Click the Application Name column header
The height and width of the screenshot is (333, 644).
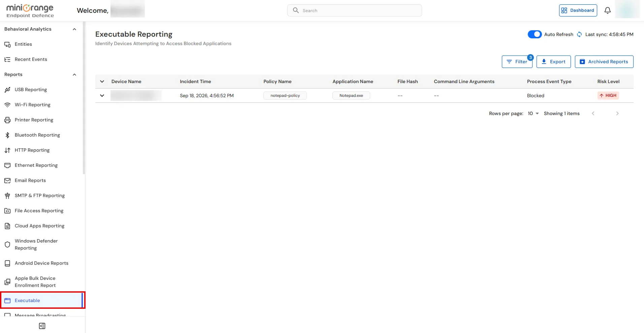click(x=353, y=81)
